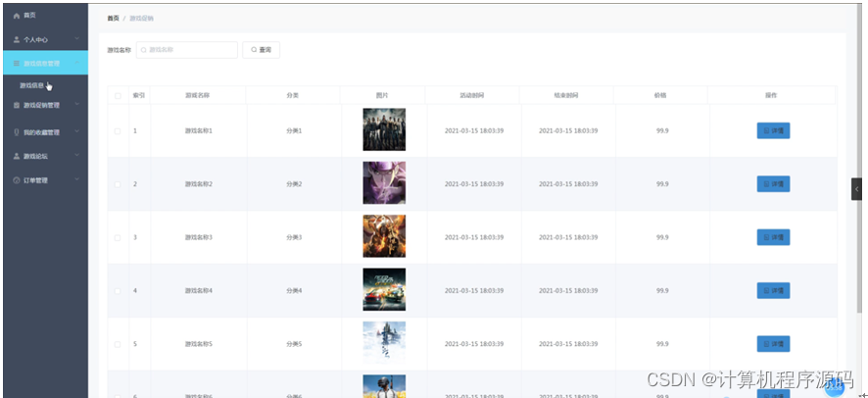Check the box for row 游戏名称4
Image resolution: width=868 pixels, height=398 pixels.
pyautogui.click(x=118, y=291)
